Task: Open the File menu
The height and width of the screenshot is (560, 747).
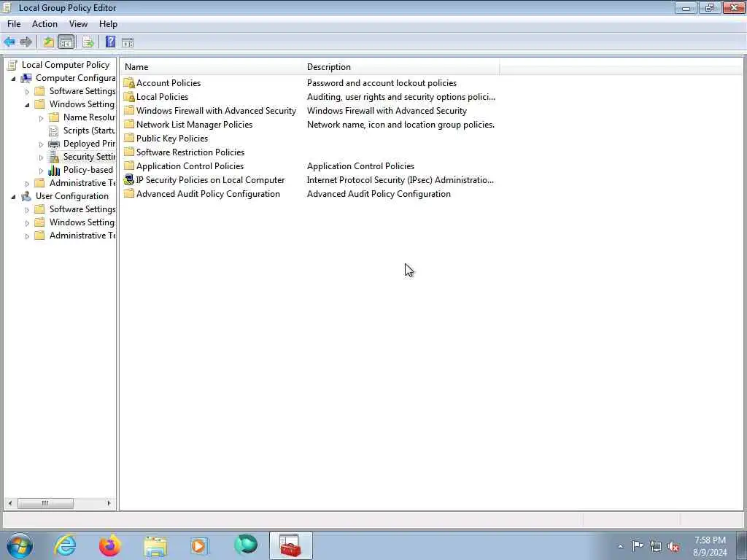Action: (x=14, y=24)
